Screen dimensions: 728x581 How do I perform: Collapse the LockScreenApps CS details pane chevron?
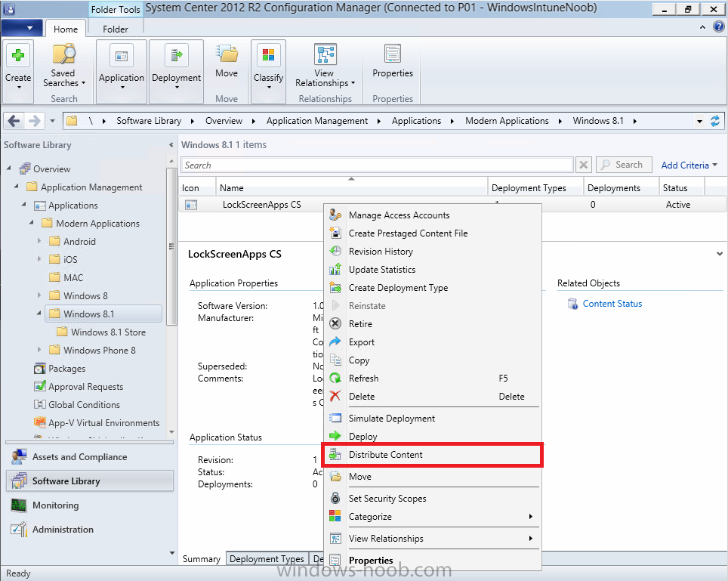(x=720, y=254)
